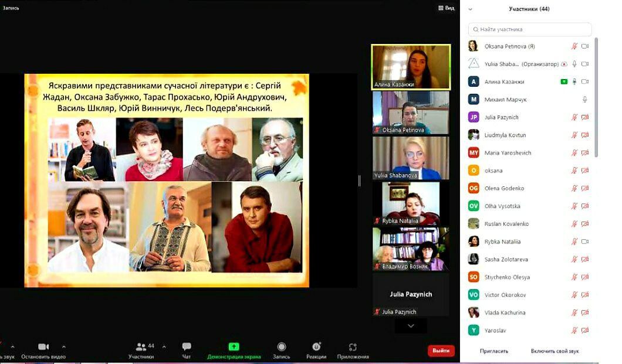Select Владимир Возняк video thumbnail
This screenshot has height=364, width=622.
point(411,249)
